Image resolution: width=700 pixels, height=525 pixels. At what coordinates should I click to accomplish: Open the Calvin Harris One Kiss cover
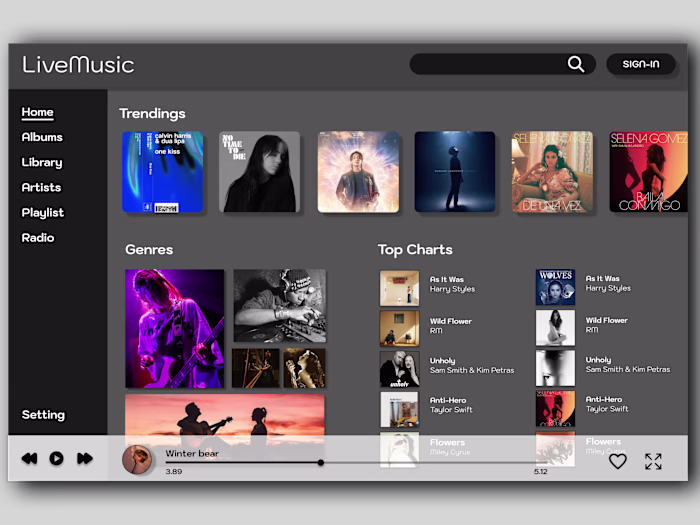[162, 172]
